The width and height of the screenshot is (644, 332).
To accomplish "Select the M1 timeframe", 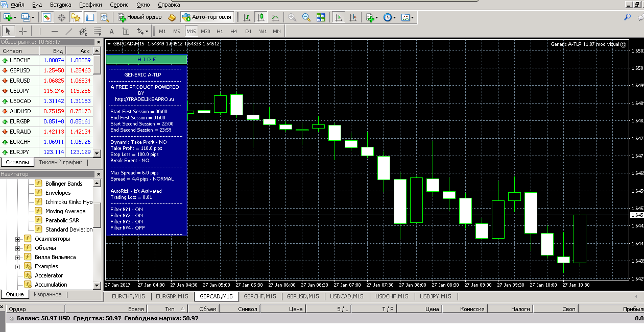I will tap(162, 31).
